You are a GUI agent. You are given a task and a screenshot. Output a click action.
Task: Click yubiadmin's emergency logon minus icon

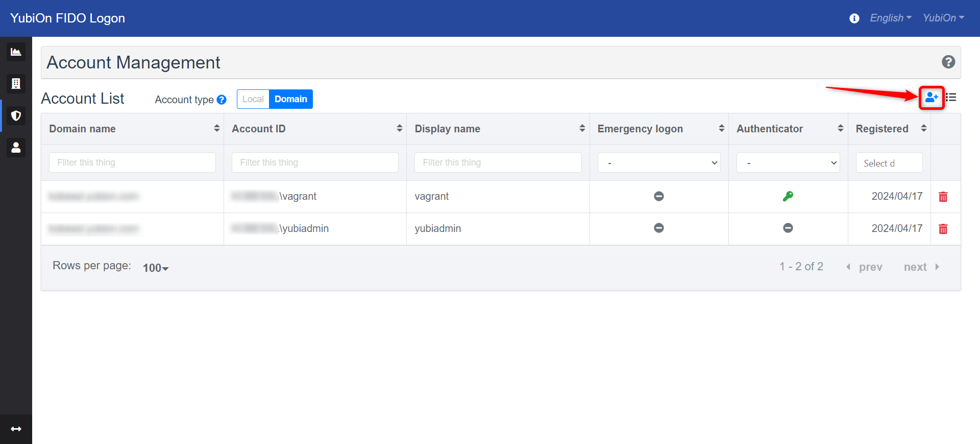pyautogui.click(x=659, y=228)
